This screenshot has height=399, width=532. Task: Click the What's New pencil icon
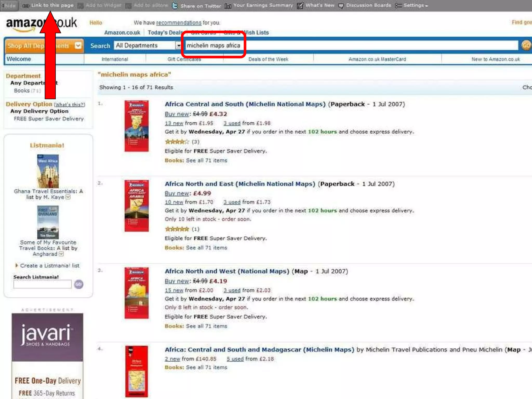(x=300, y=5)
